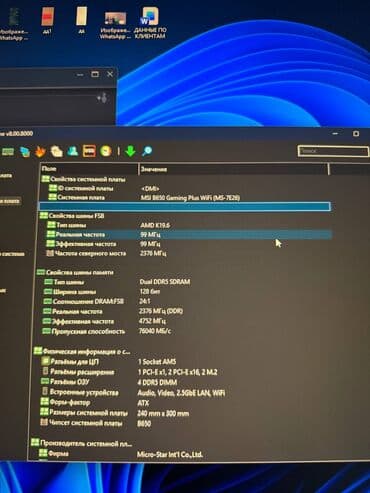Click the green down-arrow update icon

point(130,151)
